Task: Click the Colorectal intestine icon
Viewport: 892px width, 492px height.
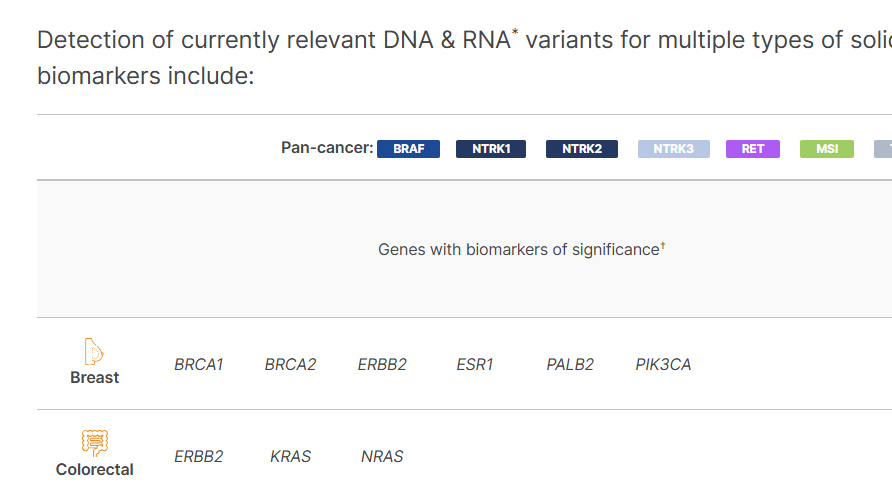Action: [95, 443]
